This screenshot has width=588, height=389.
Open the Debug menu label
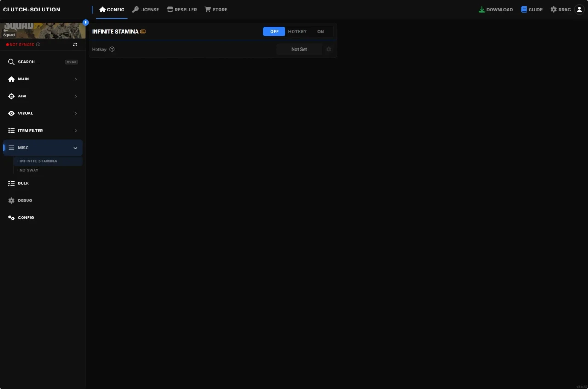tap(25, 200)
